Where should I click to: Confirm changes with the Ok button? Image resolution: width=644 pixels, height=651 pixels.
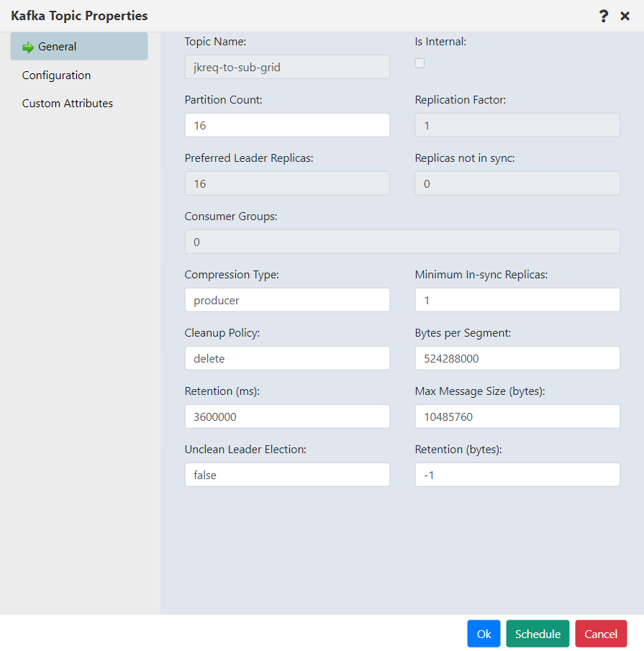483,634
